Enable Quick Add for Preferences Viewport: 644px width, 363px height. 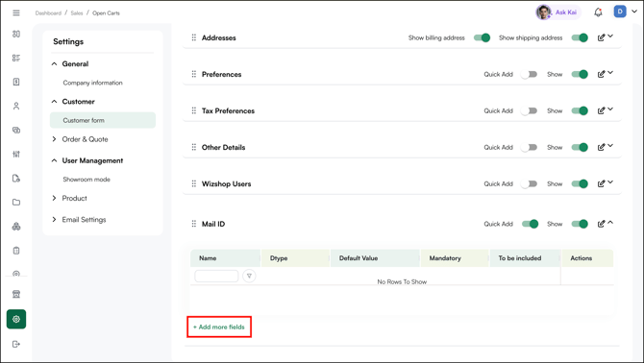click(x=529, y=74)
